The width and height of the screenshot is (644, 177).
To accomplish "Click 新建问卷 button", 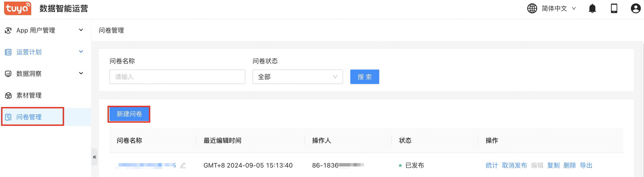I will pos(129,114).
